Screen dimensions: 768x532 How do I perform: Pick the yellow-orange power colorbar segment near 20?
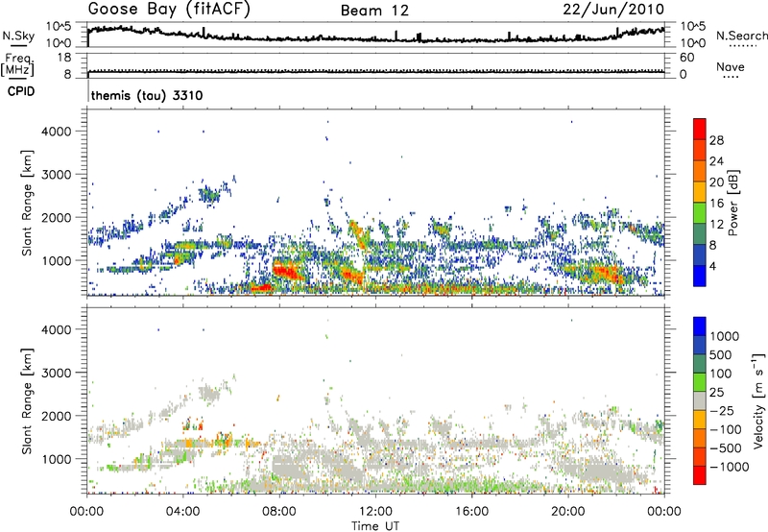[x=700, y=191]
